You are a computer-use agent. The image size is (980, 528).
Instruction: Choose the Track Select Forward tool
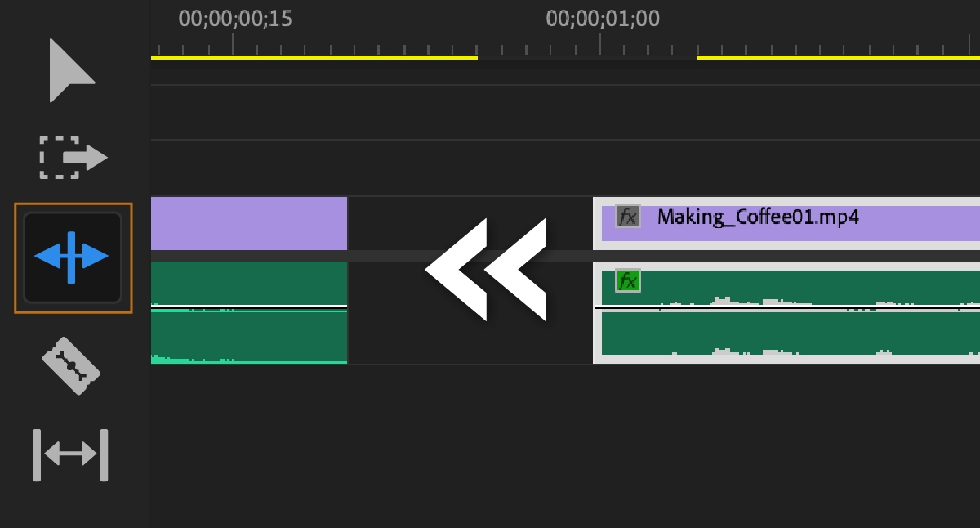coord(72,155)
